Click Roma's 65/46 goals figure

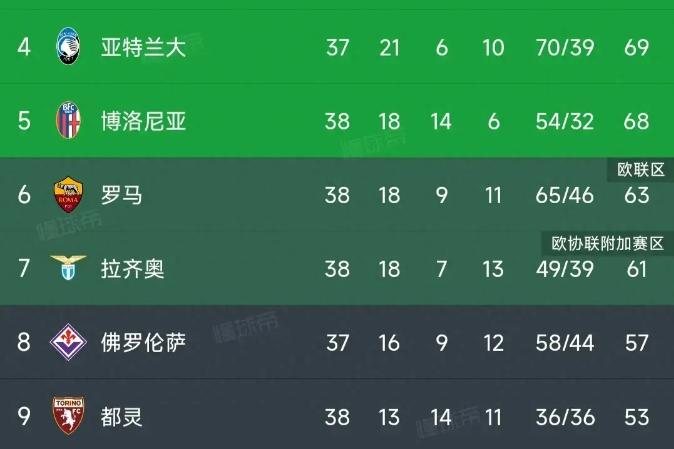pyautogui.click(x=565, y=195)
